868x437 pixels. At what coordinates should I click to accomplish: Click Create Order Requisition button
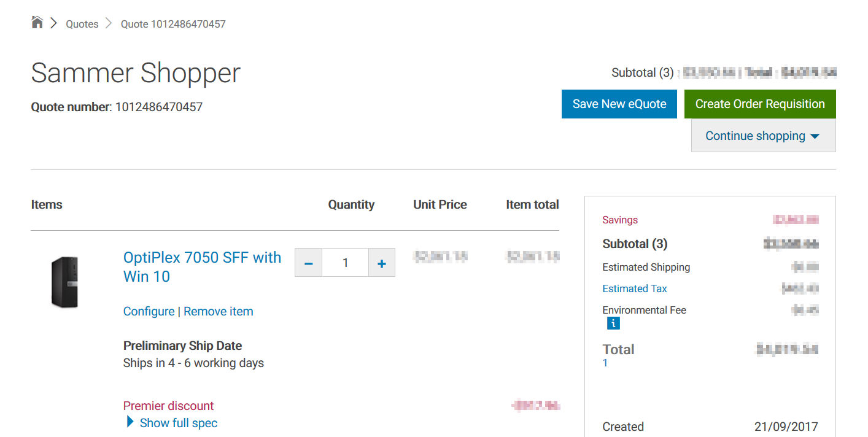pos(759,104)
